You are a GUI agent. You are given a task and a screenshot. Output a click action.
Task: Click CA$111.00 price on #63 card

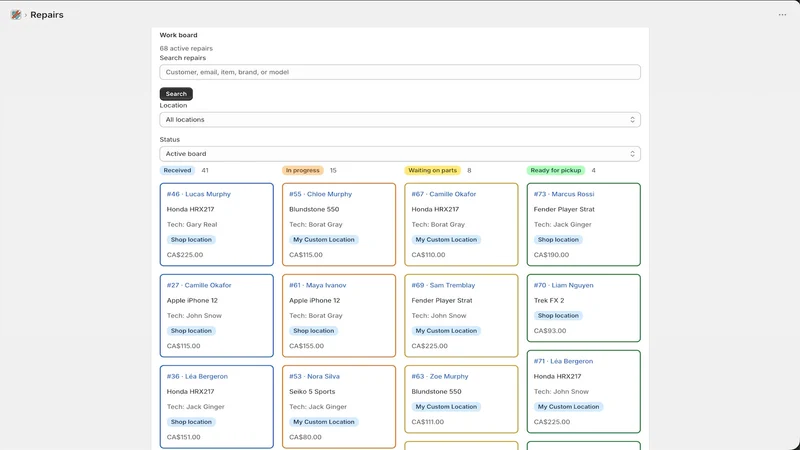428,422
